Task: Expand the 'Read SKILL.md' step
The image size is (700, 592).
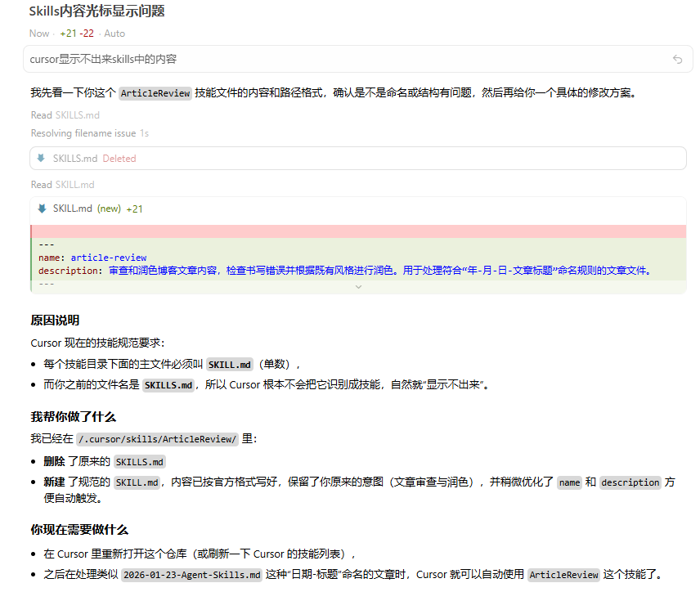Action: (x=62, y=185)
